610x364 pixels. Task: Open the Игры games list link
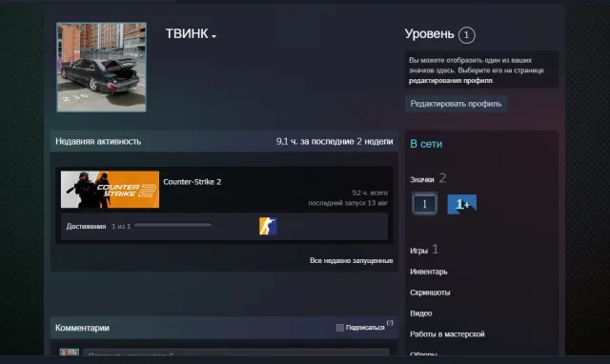pyautogui.click(x=418, y=251)
